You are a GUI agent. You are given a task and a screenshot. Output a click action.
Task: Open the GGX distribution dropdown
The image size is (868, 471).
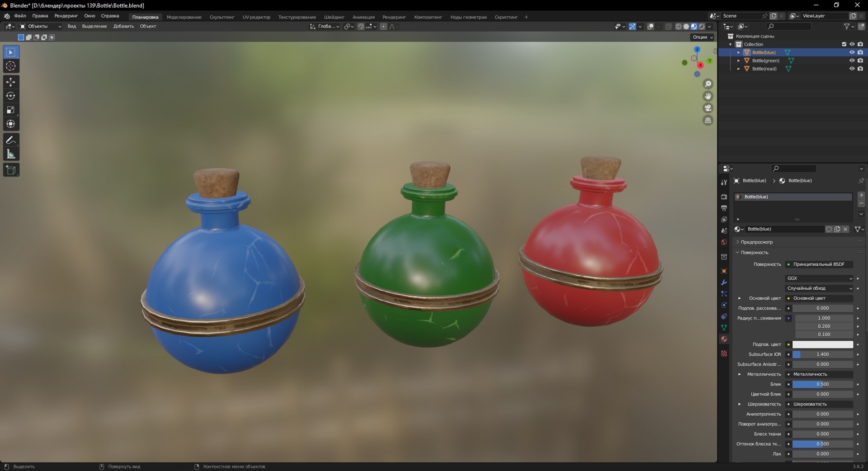click(819, 278)
